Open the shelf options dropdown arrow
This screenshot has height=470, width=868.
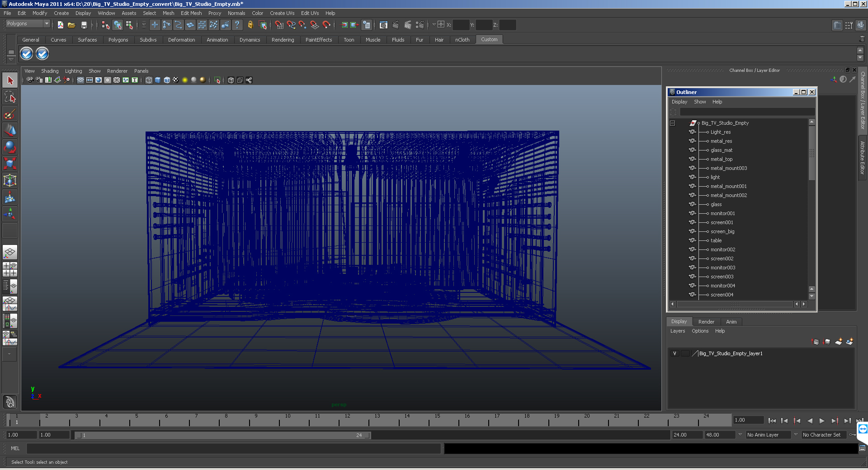[11, 59]
